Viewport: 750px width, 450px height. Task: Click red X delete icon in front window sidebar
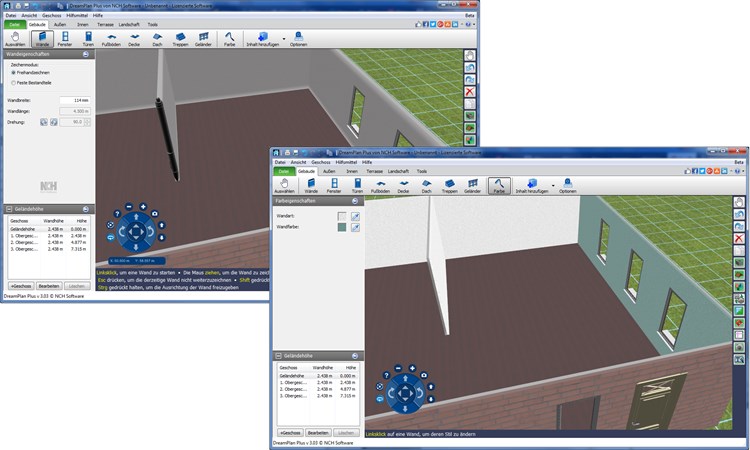(x=739, y=238)
